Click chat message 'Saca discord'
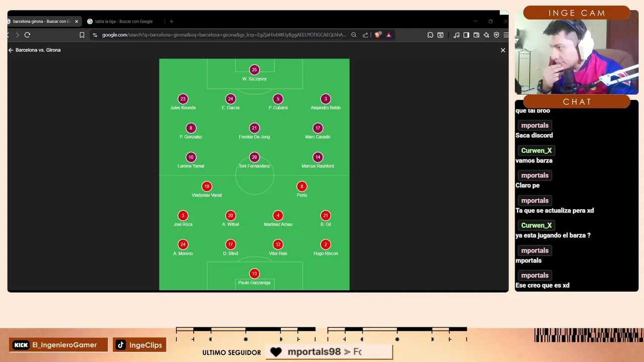644x362 pixels. [534, 135]
